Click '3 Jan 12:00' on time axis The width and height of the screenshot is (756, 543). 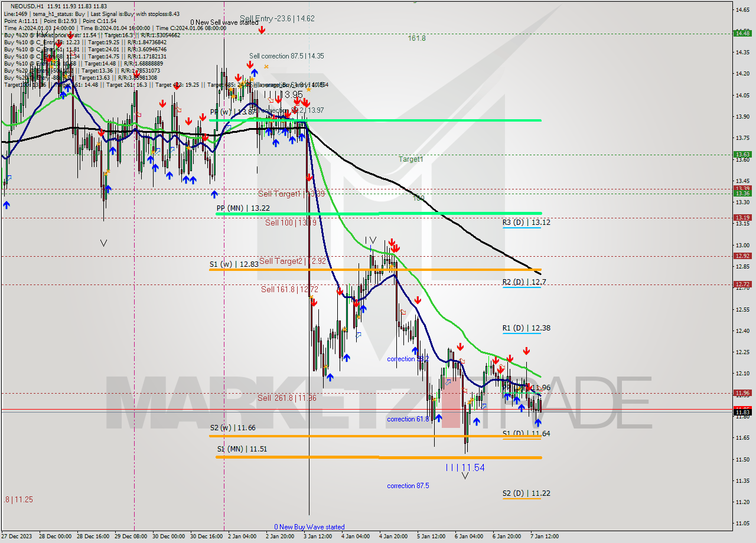[x=318, y=537]
